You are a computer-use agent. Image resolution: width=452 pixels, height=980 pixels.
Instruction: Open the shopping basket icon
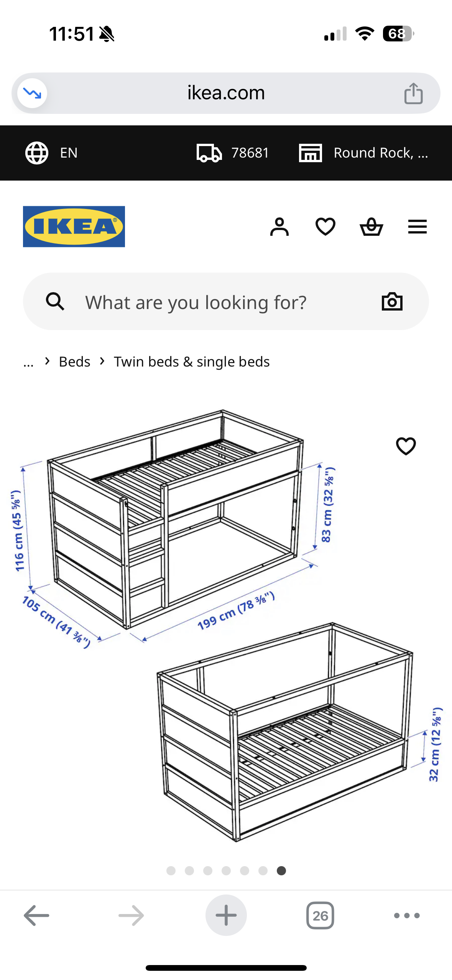point(371,227)
